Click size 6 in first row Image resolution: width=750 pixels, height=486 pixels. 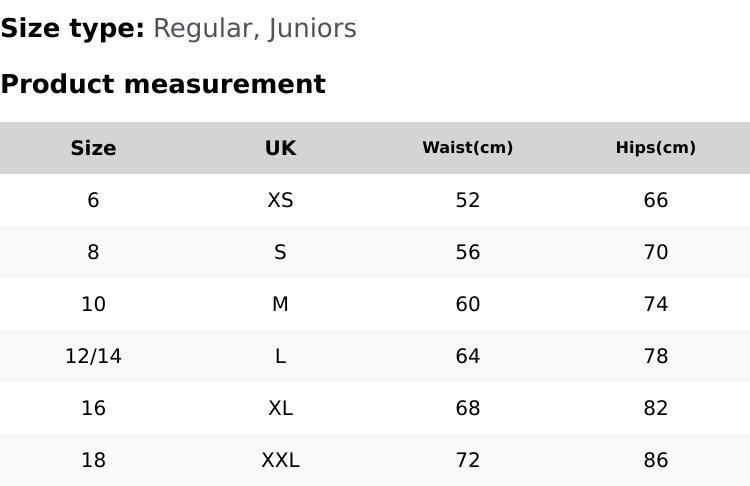click(93, 200)
